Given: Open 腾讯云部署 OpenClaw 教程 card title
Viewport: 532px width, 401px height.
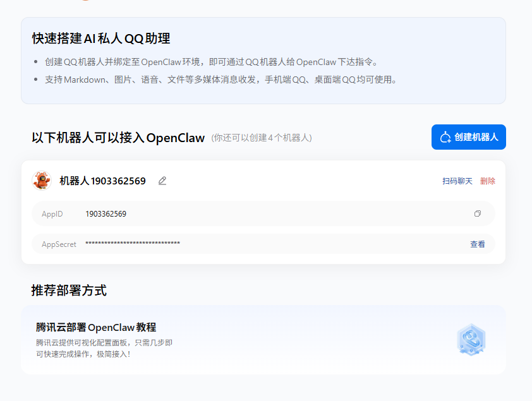Looking at the screenshot, I should [96, 328].
